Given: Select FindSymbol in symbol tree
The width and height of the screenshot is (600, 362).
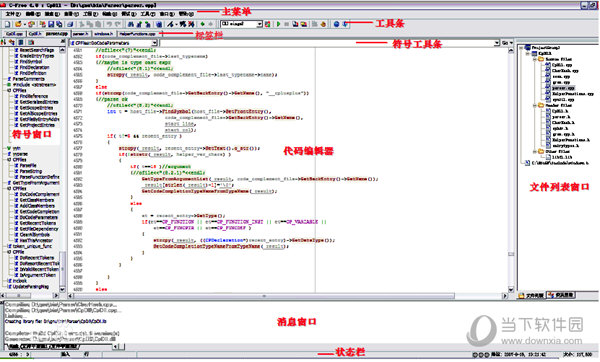Looking at the screenshot, I should coord(31,62).
